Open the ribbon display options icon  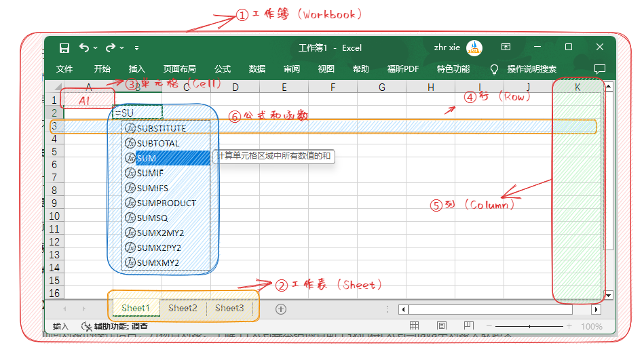pos(506,47)
